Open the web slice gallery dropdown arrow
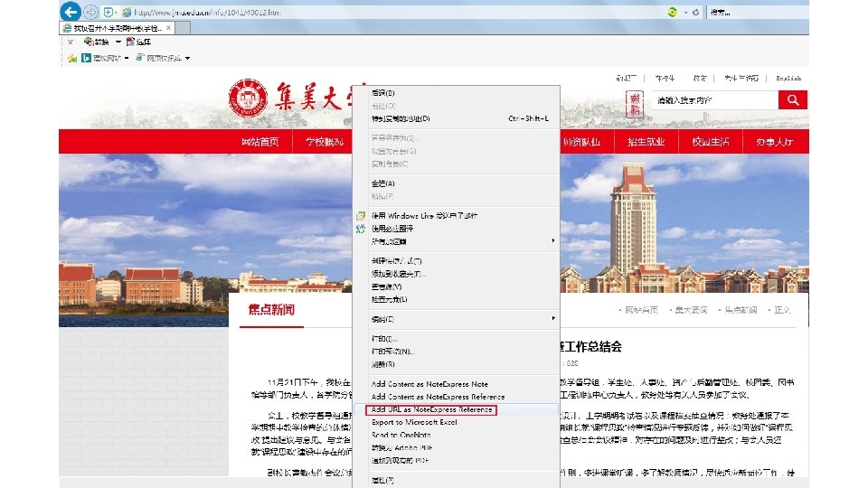This screenshot has width=868, height=488. pos(188,58)
